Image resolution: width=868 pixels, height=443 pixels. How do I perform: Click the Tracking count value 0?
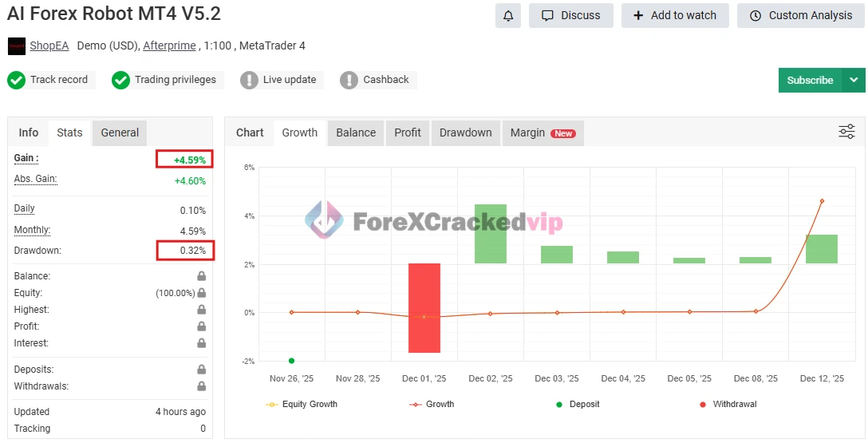(203, 429)
